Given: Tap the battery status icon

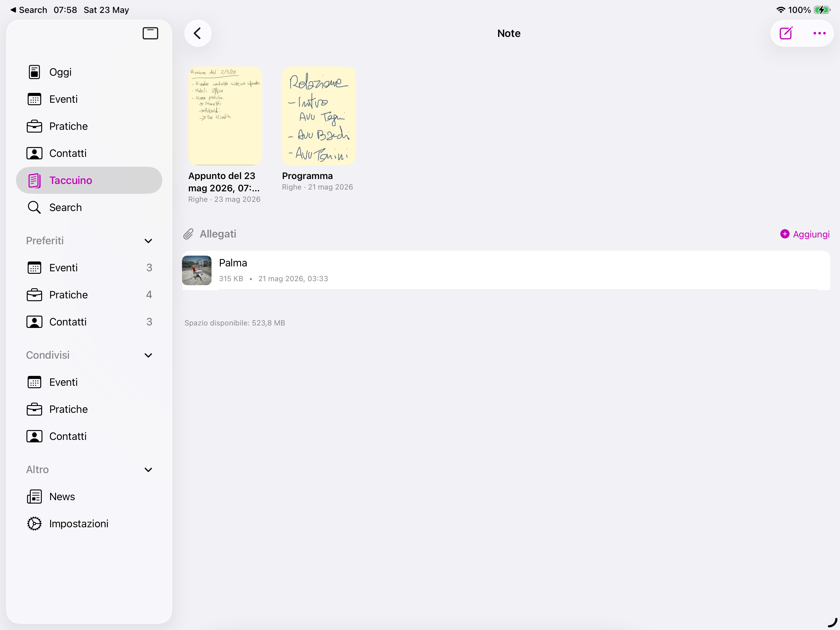Looking at the screenshot, I should [822, 10].
